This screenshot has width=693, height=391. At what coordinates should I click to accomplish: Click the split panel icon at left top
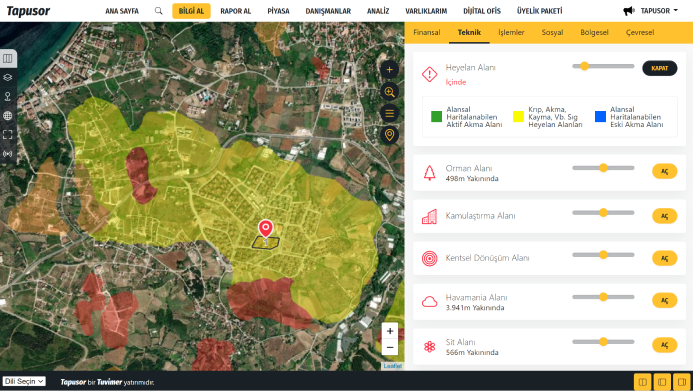[x=8, y=58]
